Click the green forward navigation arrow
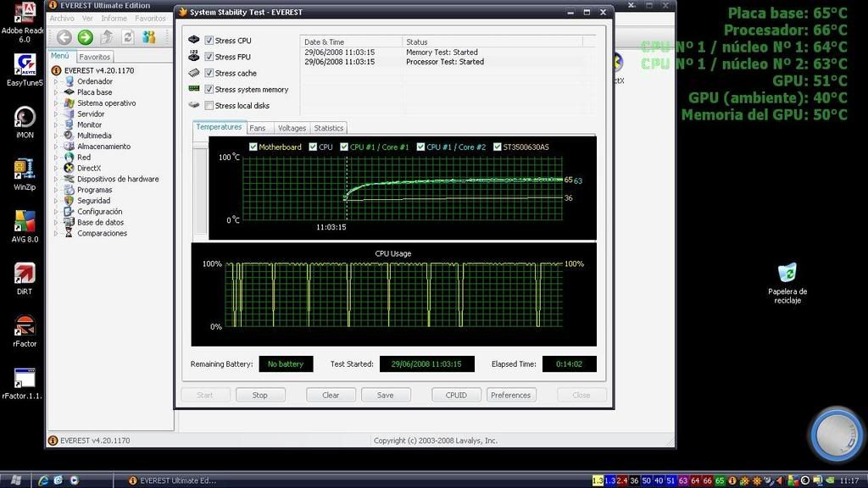Viewport: 868px width, 488px height. click(x=85, y=37)
